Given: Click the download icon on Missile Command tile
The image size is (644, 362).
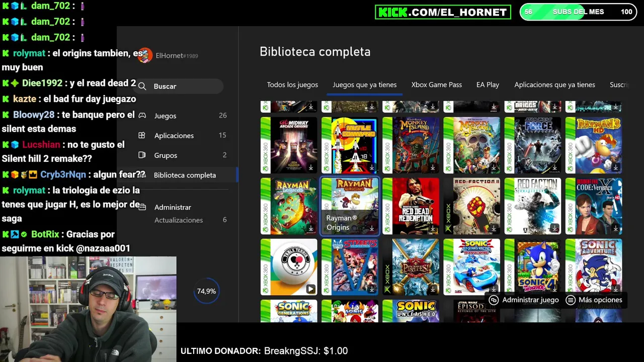Looking at the screenshot, I should tap(372, 167).
